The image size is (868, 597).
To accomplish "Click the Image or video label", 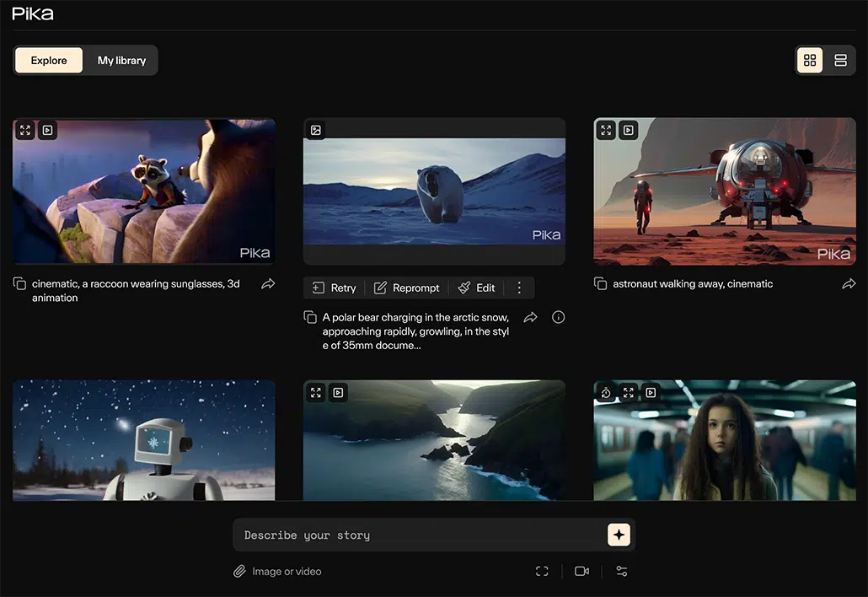I will (x=287, y=571).
